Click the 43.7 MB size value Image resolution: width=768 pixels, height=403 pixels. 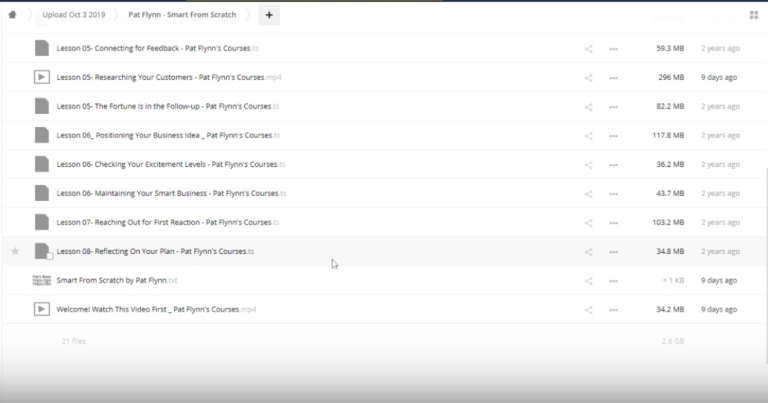pyautogui.click(x=670, y=193)
